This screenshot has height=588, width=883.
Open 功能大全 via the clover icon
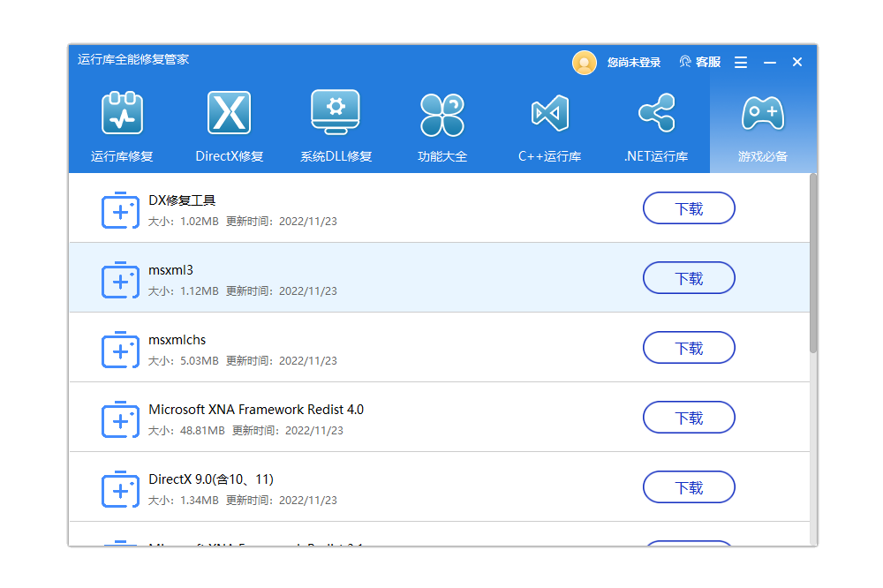[x=442, y=113]
